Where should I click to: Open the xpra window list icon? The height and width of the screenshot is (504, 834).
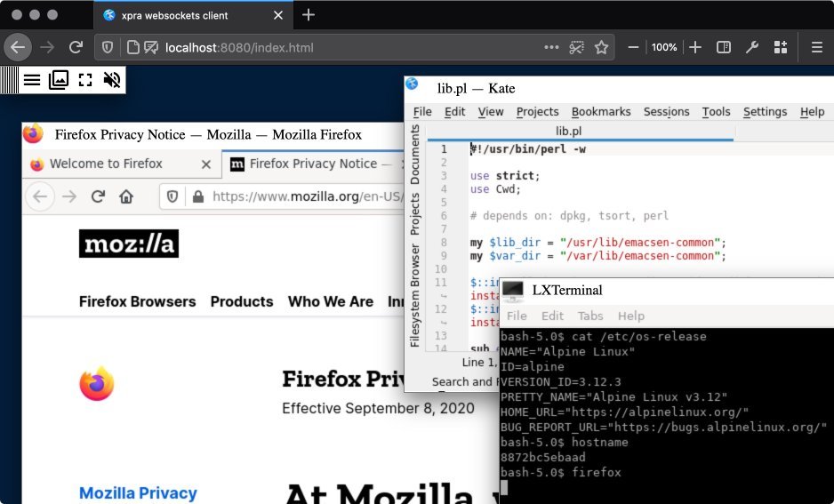59,80
